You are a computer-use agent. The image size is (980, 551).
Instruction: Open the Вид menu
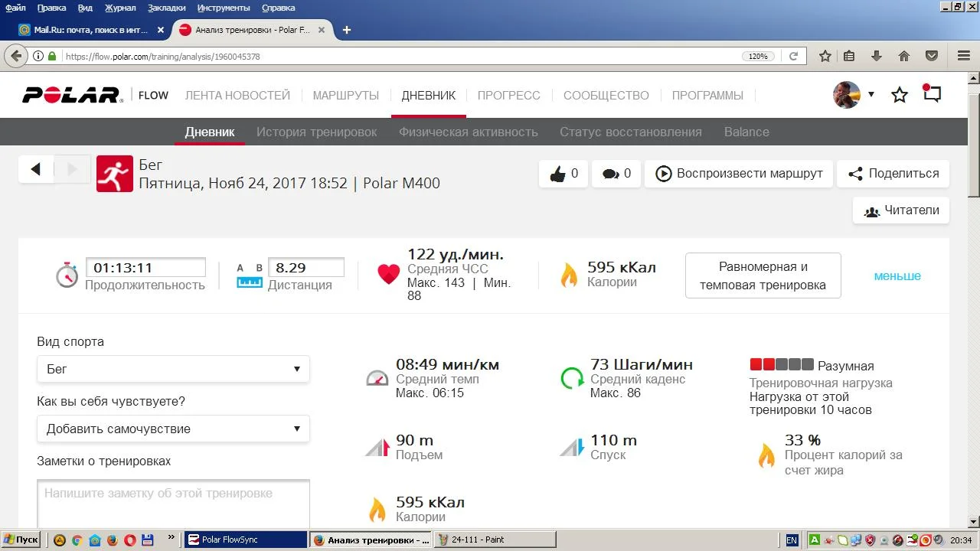point(85,8)
